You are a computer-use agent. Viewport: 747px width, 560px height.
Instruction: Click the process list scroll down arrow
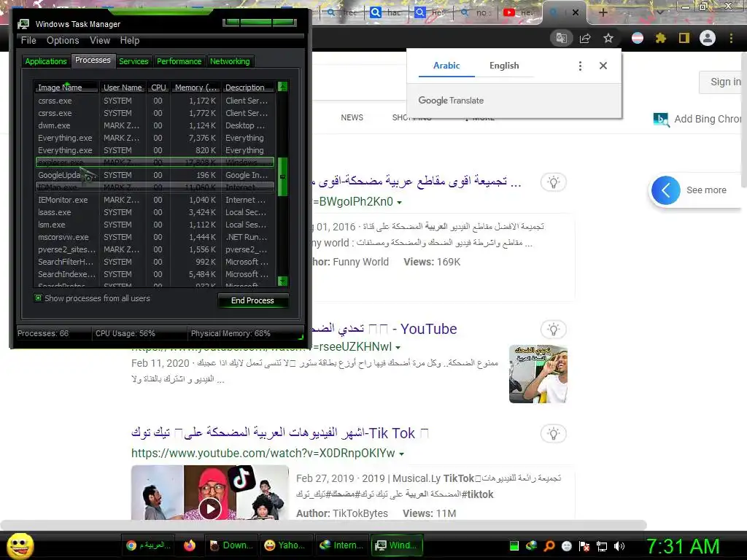[282, 281]
